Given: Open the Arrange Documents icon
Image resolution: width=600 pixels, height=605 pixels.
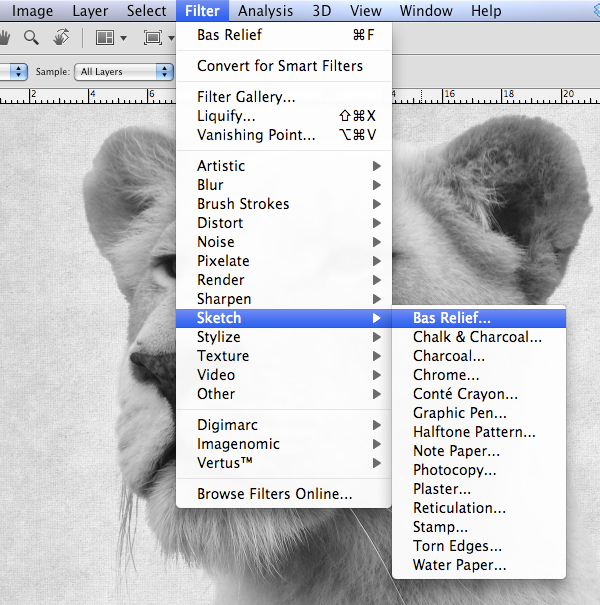Looking at the screenshot, I should [x=105, y=38].
